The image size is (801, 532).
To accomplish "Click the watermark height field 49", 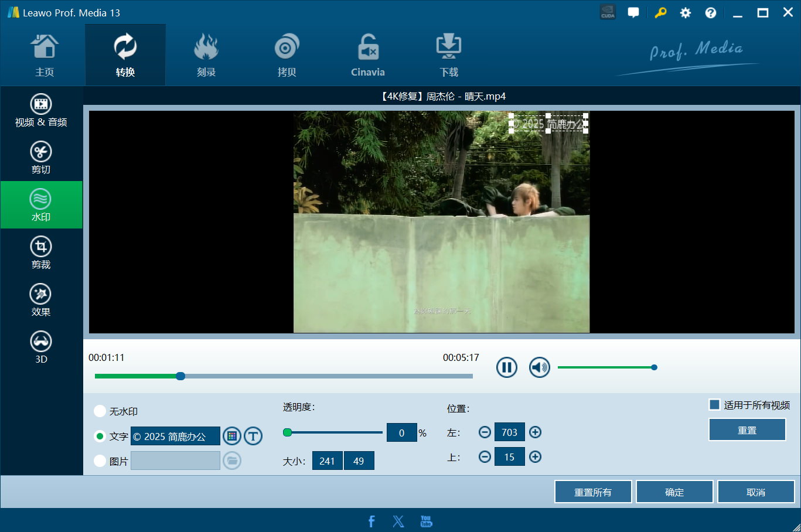I will tap(359, 461).
